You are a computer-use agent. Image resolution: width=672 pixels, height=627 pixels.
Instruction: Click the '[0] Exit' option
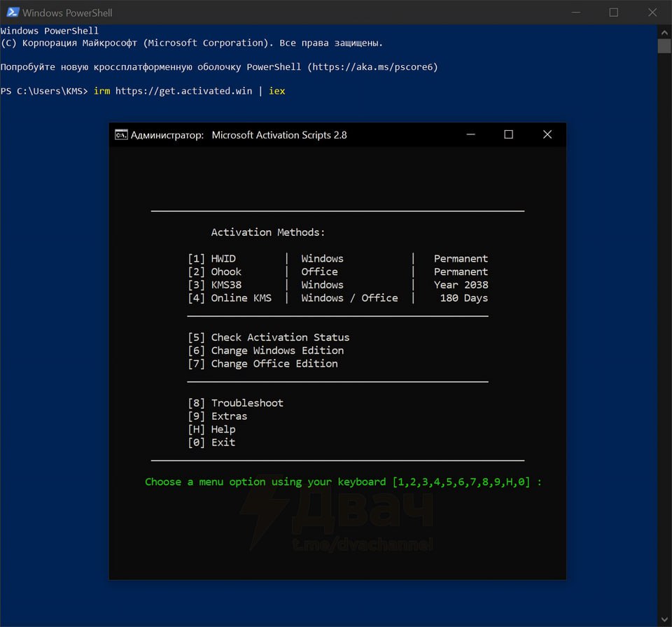tap(211, 442)
